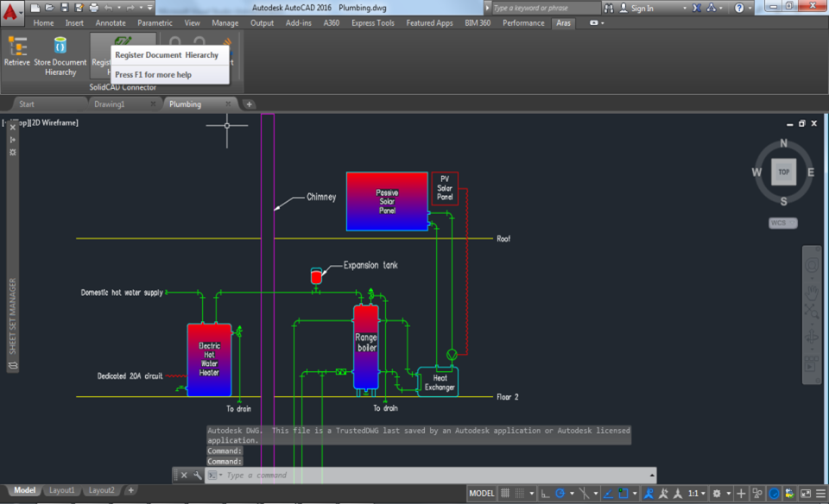
Task: Open the 1:1 annotation scale dropdown
Action: coord(697,494)
